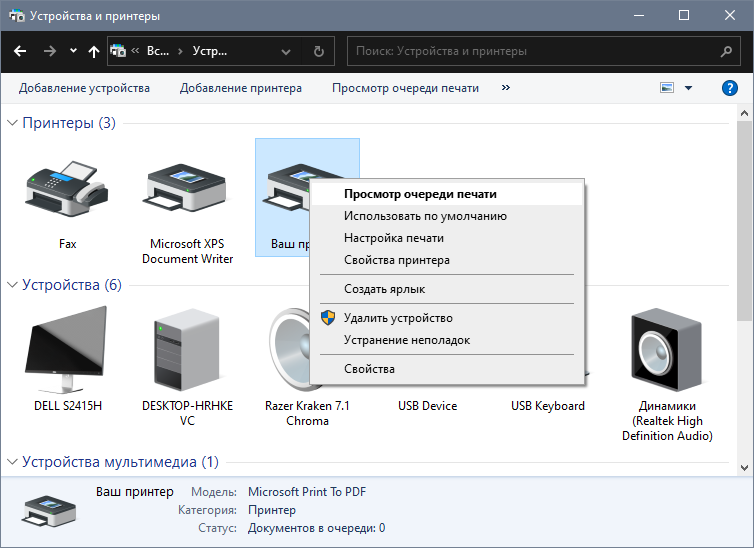Click the forward navigation arrow
Image resolution: width=754 pixels, height=548 pixels.
point(50,51)
